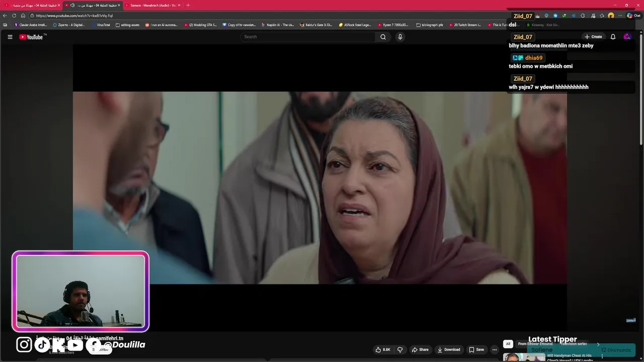Open the Copy of hr-newslet bookmark
Viewport: 644px width, 362px height.
(x=239, y=25)
